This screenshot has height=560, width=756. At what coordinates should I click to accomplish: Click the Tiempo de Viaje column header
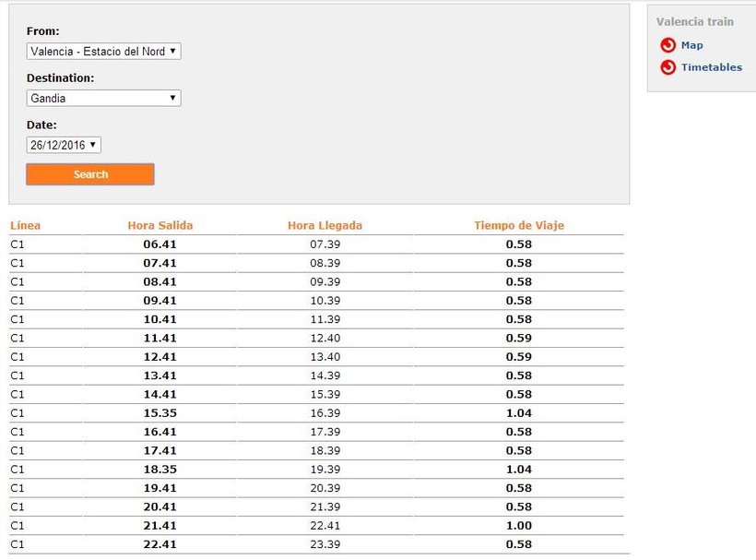click(x=518, y=225)
